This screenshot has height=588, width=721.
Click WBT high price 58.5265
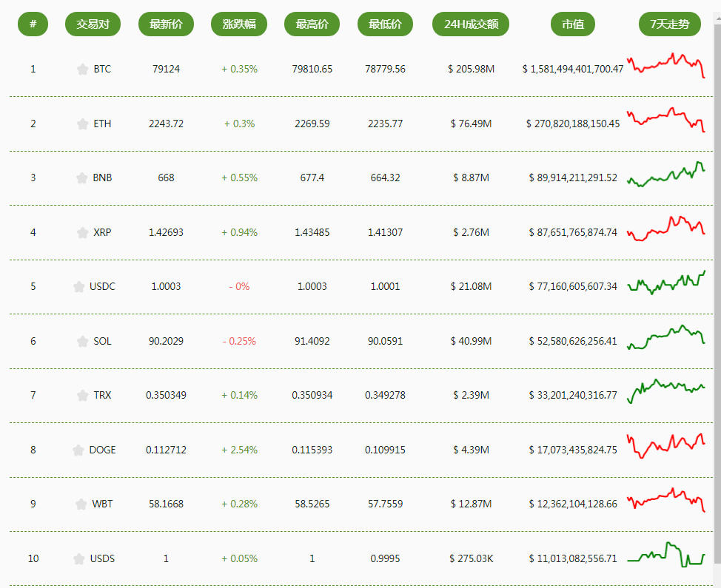pos(312,504)
